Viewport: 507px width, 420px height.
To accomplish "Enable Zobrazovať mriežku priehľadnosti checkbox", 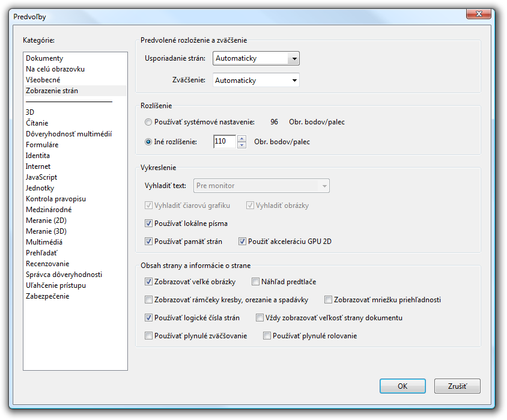I will click(329, 299).
